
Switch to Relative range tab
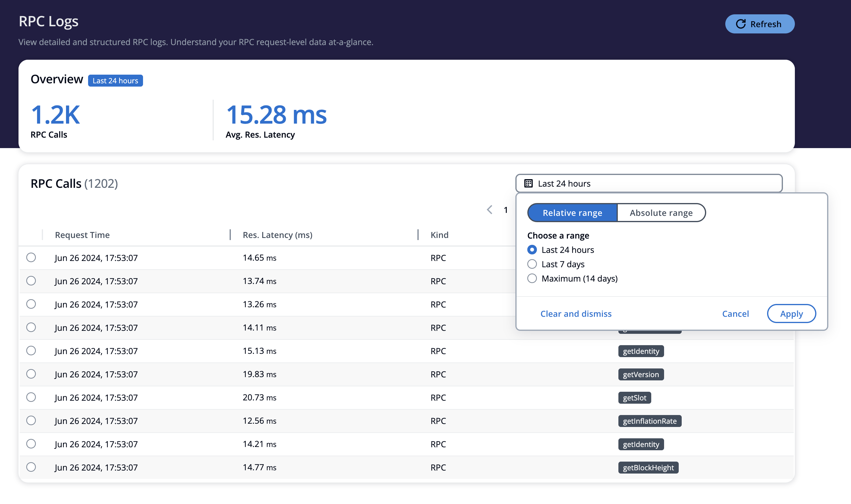pos(572,213)
